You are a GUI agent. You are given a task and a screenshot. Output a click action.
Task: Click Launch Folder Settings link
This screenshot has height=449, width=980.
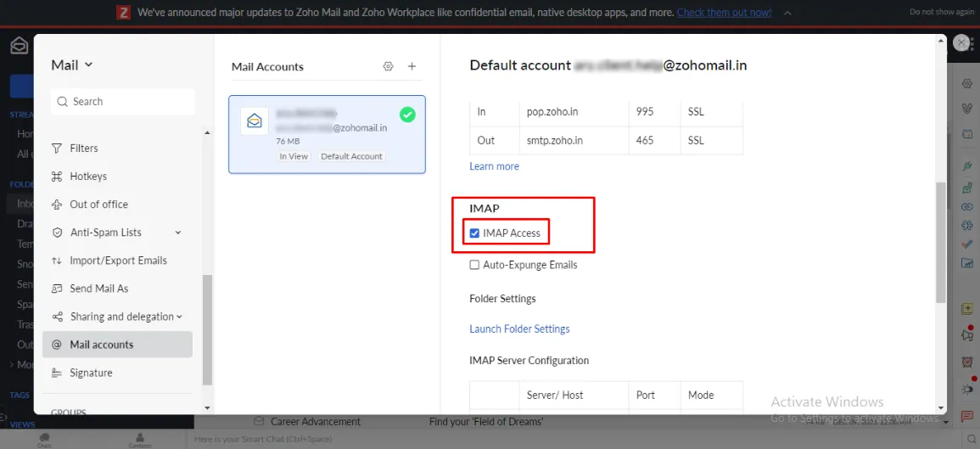click(x=519, y=328)
